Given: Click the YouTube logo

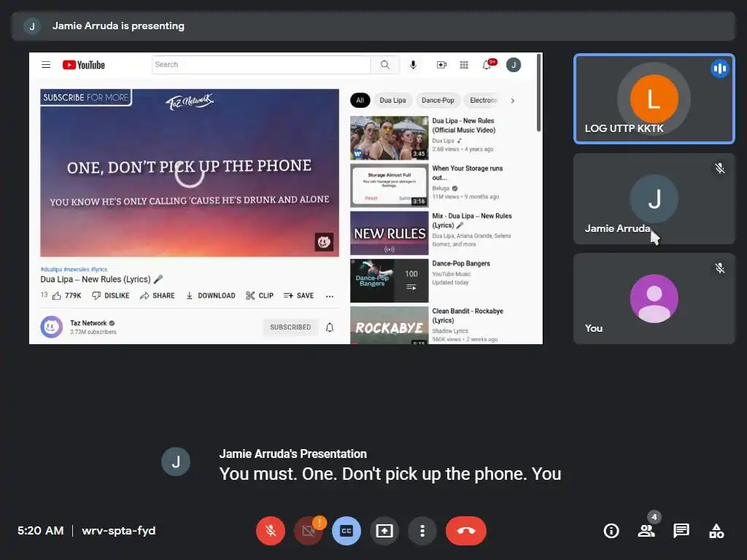Looking at the screenshot, I should 83,65.
